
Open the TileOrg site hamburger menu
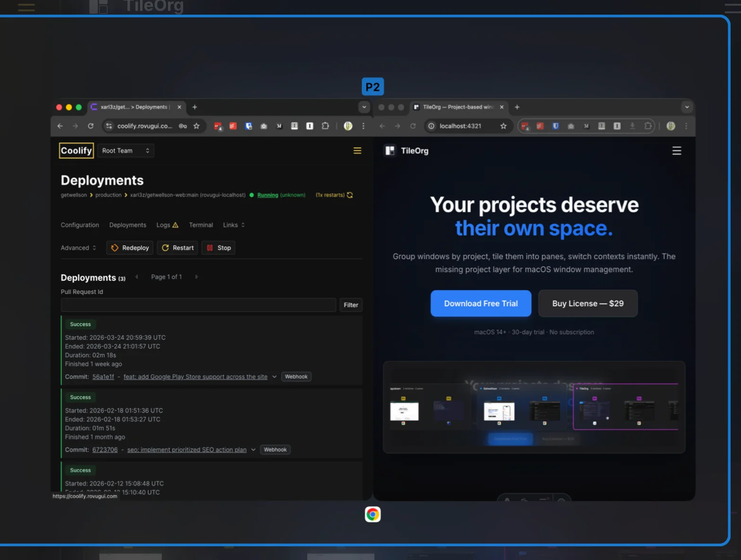(677, 150)
